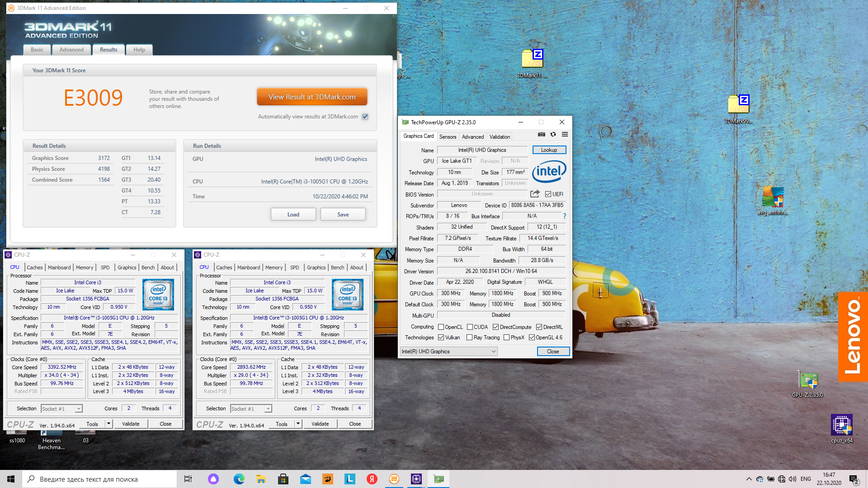Switch to GPU-Z via its taskbar icon
This screenshot has height=488, width=868.
[439, 479]
